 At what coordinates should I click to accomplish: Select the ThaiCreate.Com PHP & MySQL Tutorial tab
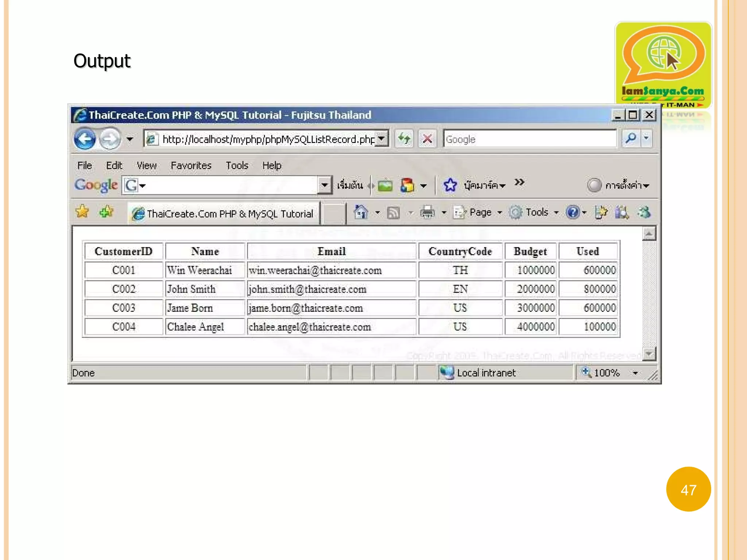coord(223,213)
